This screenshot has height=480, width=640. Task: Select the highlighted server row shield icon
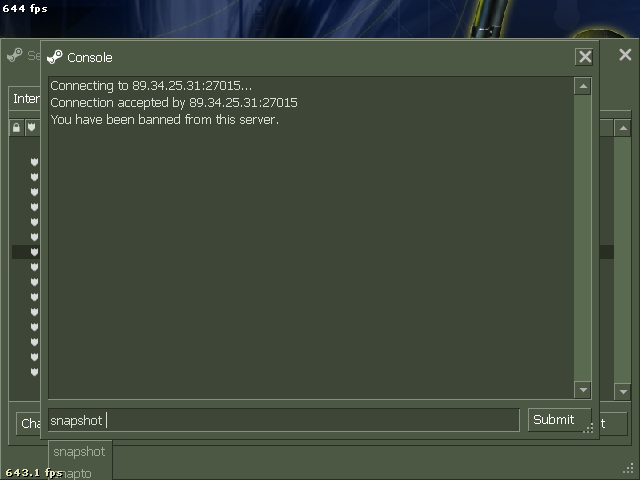[x=34, y=252]
